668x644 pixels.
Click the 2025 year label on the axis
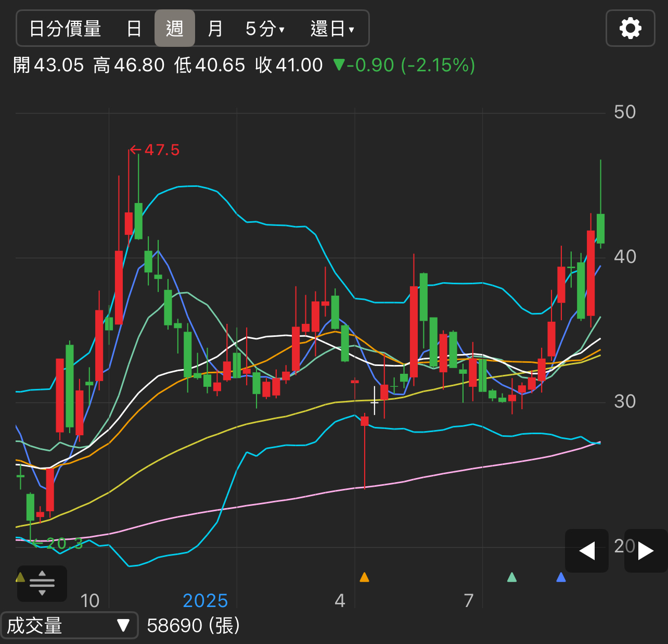click(x=205, y=601)
